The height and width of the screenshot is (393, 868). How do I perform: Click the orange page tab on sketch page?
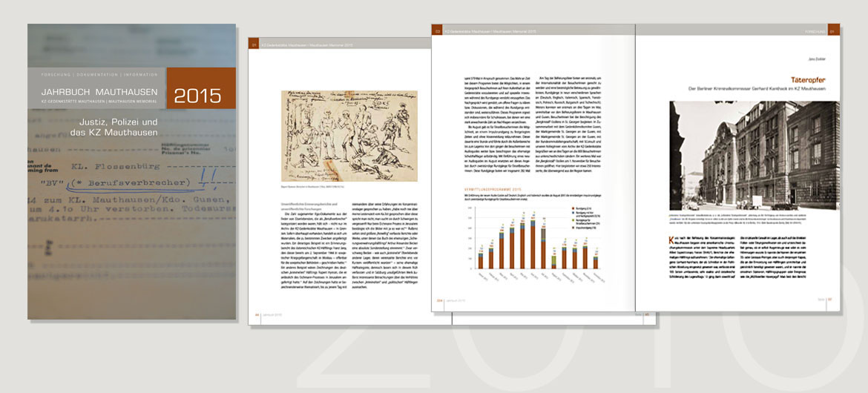(x=253, y=42)
